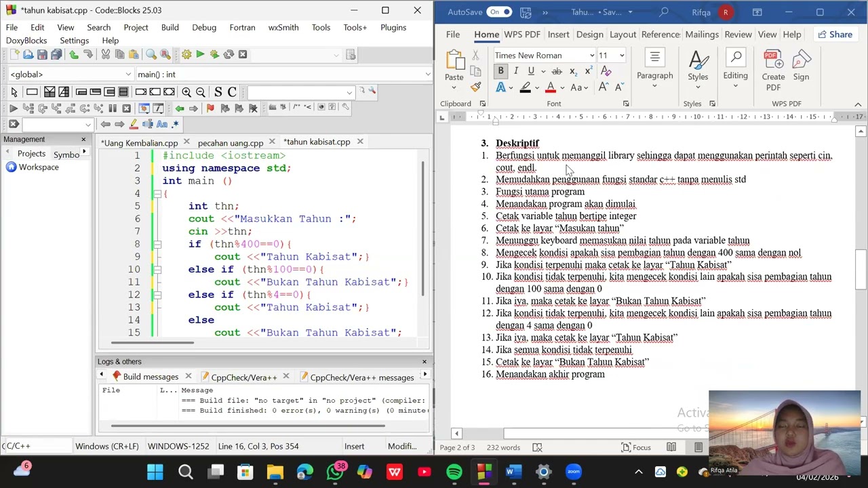Open WhatsApp from the taskbar

(x=335, y=472)
